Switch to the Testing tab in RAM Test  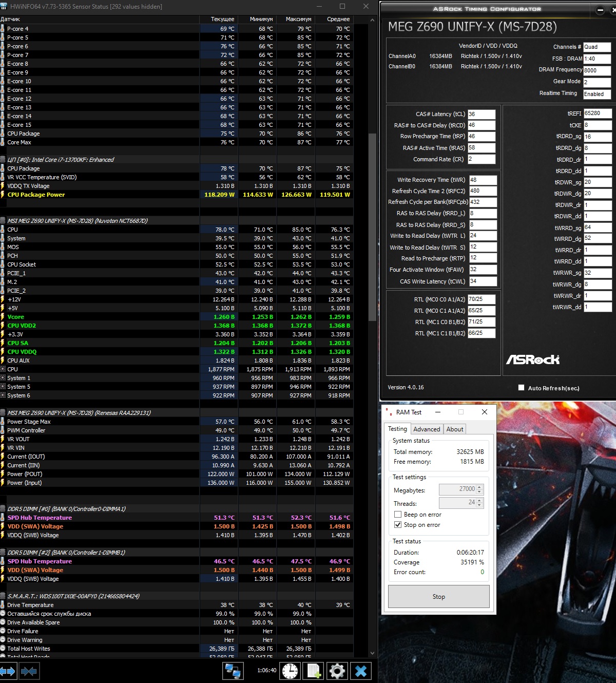(x=397, y=429)
